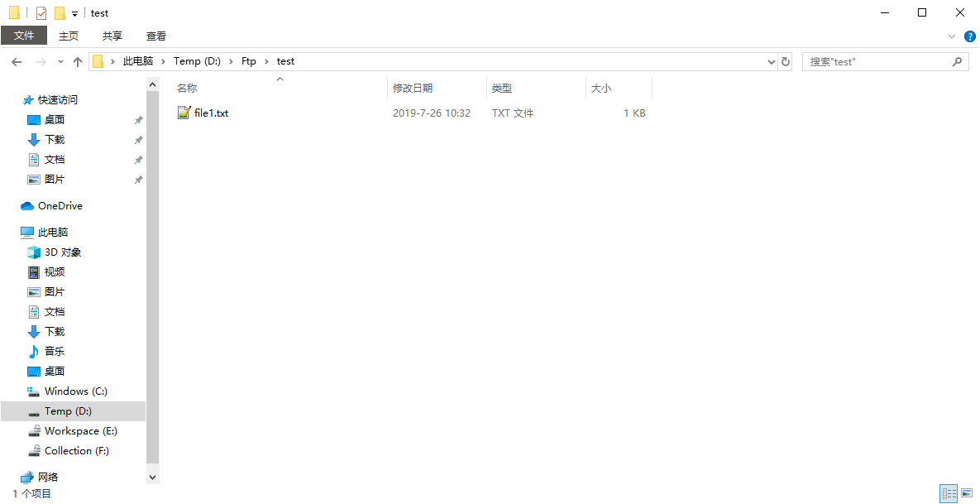The image size is (980, 504).
Task: Collapse the ribbon with the chevron arrow
Action: [951, 36]
